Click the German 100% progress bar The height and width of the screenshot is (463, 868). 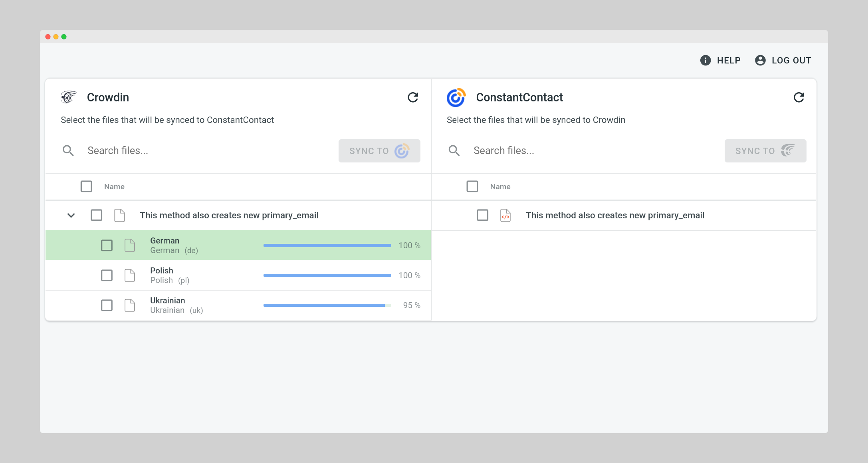327,245
